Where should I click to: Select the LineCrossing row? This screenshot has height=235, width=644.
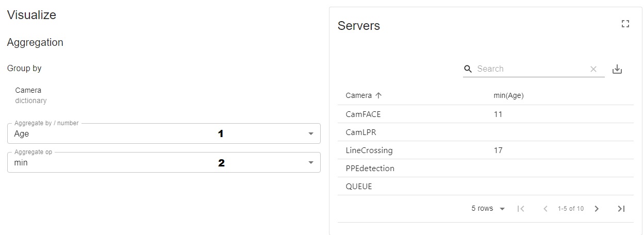coord(369,150)
